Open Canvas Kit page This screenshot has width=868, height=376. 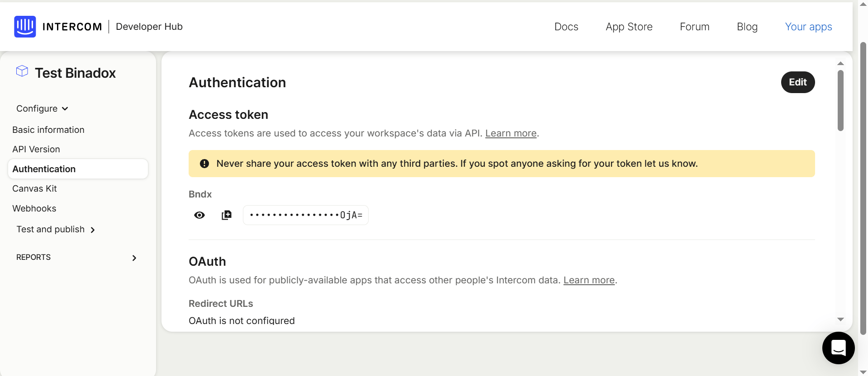(x=34, y=188)
